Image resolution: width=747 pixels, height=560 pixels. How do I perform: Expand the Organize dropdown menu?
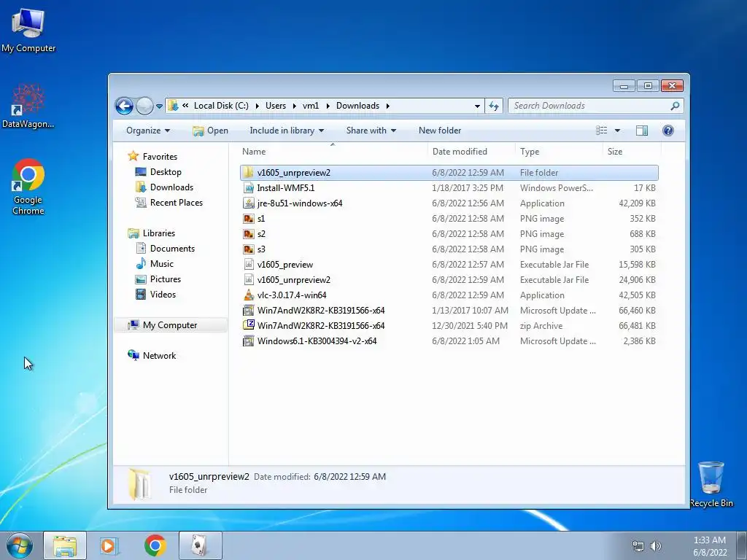[147, 131]
